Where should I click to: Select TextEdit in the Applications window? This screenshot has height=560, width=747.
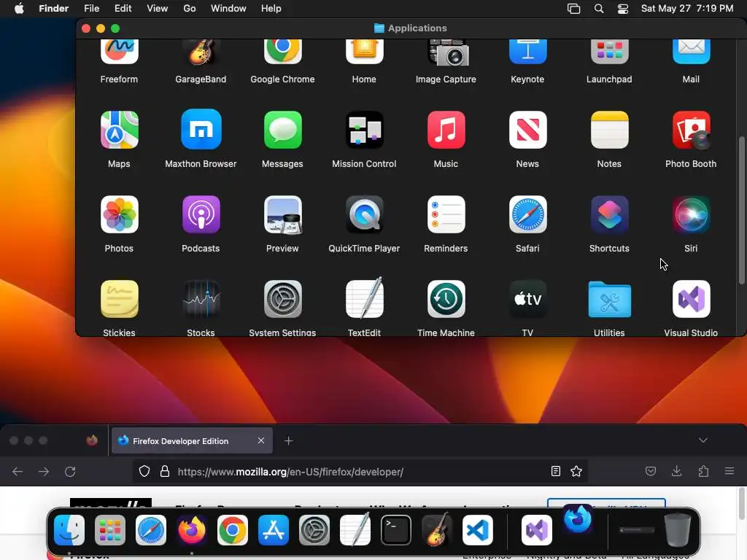(364, 298)
